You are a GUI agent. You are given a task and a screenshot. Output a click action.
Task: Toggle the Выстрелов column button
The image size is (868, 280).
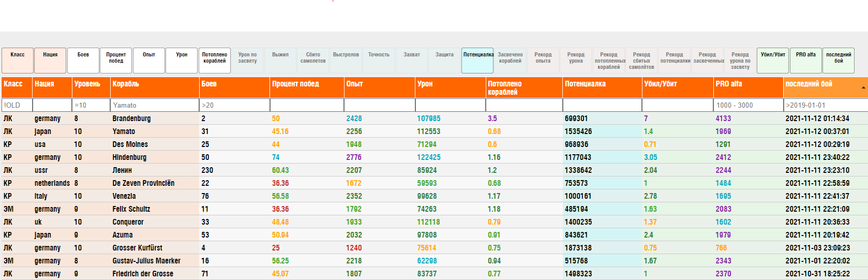(346, 61)
